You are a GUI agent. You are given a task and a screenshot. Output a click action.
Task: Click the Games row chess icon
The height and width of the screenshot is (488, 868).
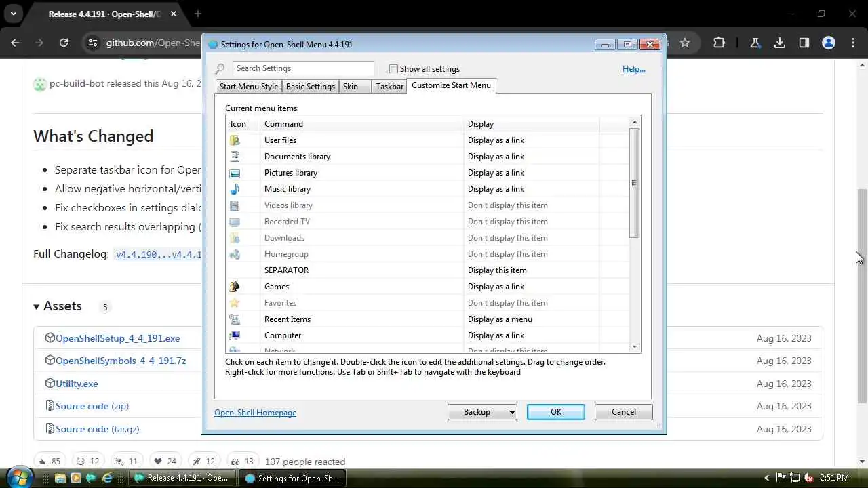pos(235,287)
